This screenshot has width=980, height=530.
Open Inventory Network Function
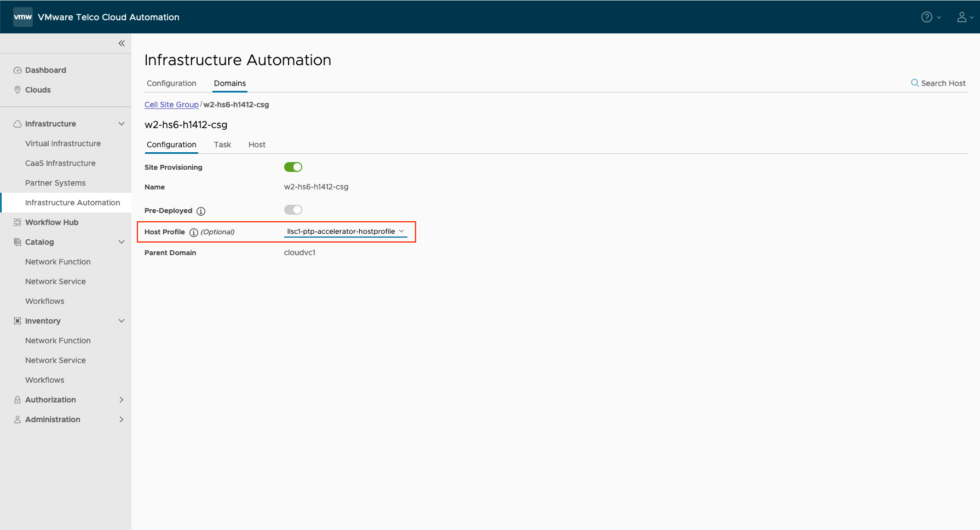58,341
